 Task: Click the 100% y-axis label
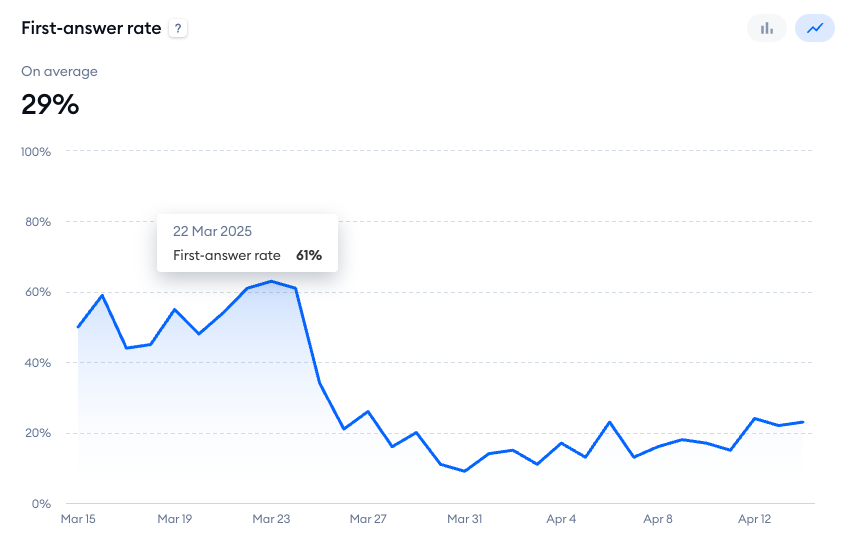(36, 152)
